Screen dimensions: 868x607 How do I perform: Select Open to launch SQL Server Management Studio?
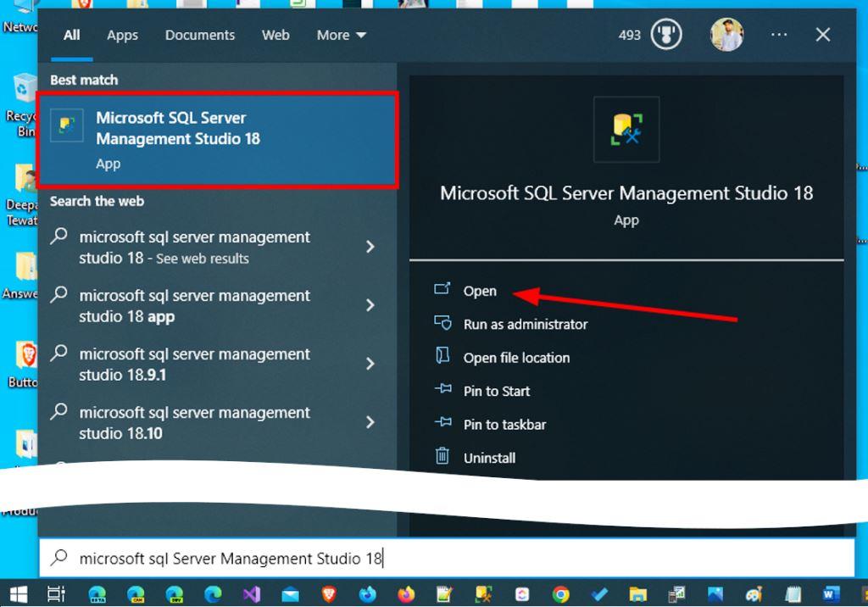coord(480,290)
